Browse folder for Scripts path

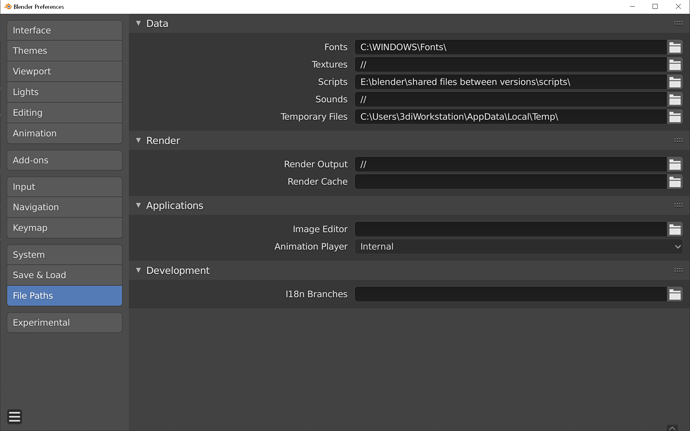click(x=675, y=82)
